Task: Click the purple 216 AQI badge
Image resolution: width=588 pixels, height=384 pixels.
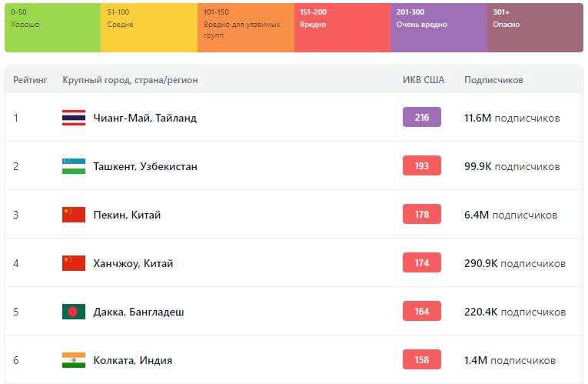Action: (x=422, y=117)
